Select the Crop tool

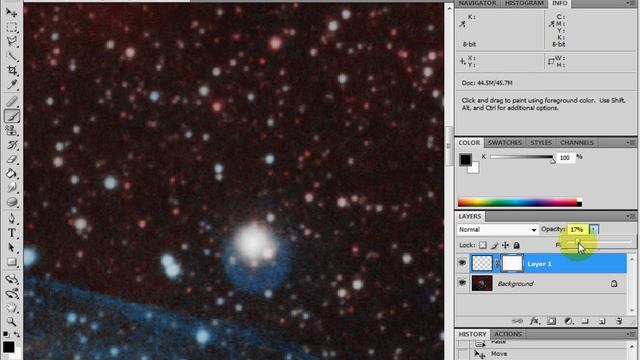[11, 70]
